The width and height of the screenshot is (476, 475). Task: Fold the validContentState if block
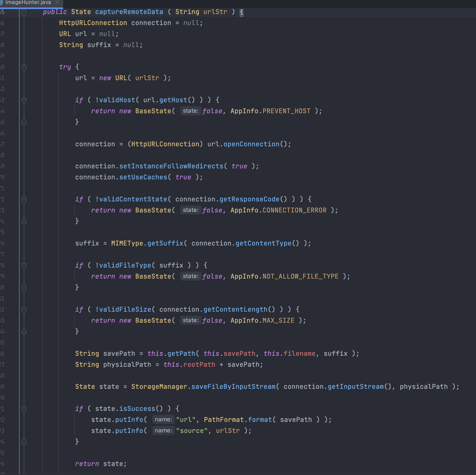click(24, 199)
